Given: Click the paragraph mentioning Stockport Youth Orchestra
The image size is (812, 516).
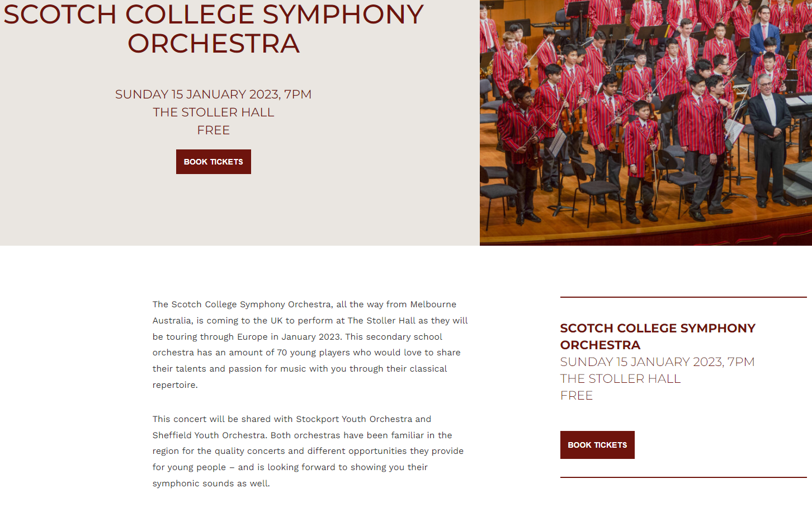Looking at the screenshot, I should point(308,451).
